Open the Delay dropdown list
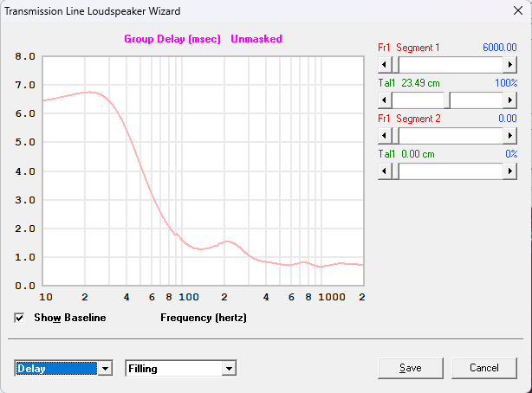This screenshot has height=393, width=532. (x=105, y=369)
